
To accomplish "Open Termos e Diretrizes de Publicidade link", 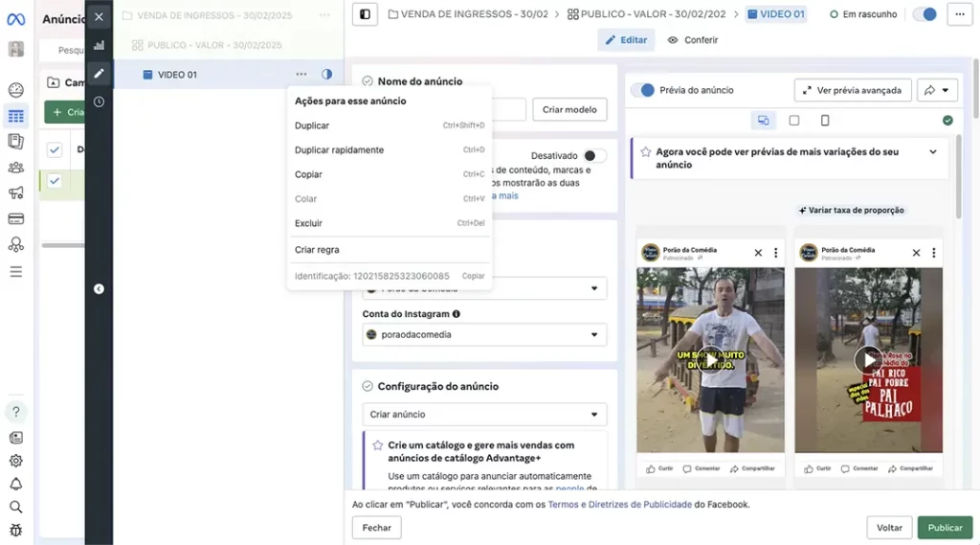I will point(619,504).
